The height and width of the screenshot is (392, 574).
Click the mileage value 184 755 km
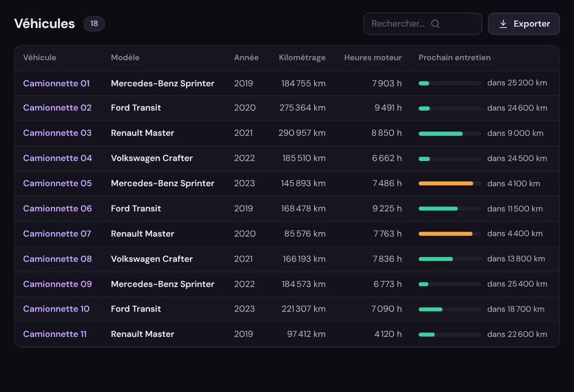point(303,84)
